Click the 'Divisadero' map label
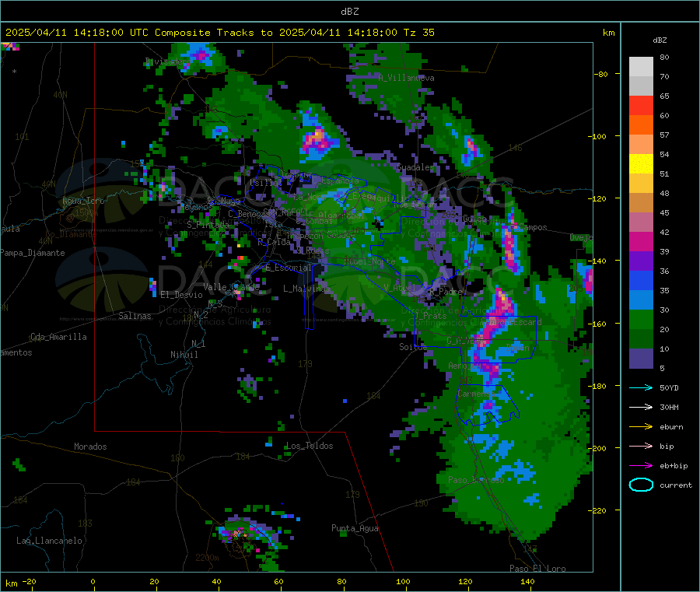Screen dimensions: 700x592 pos(169,61)
